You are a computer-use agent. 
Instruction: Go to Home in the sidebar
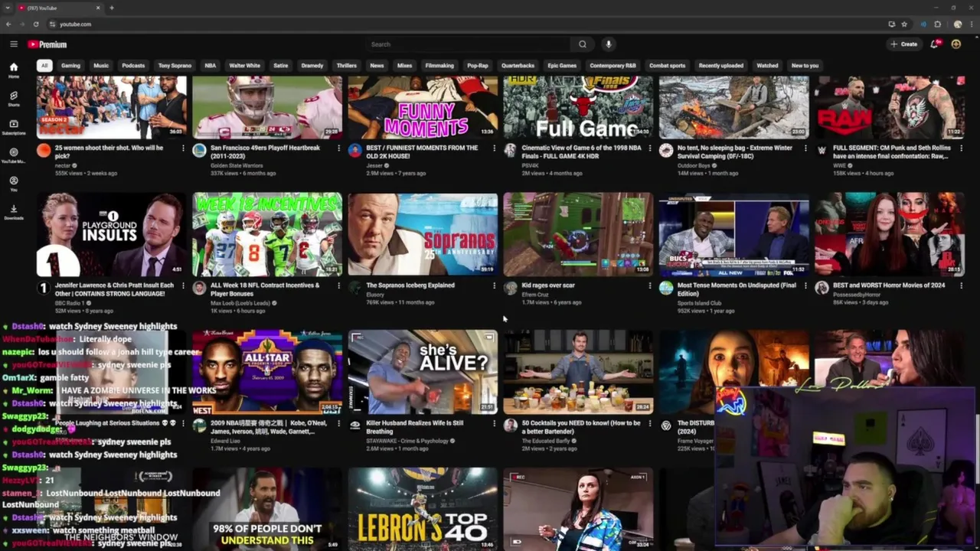click(x=14, y=70)
